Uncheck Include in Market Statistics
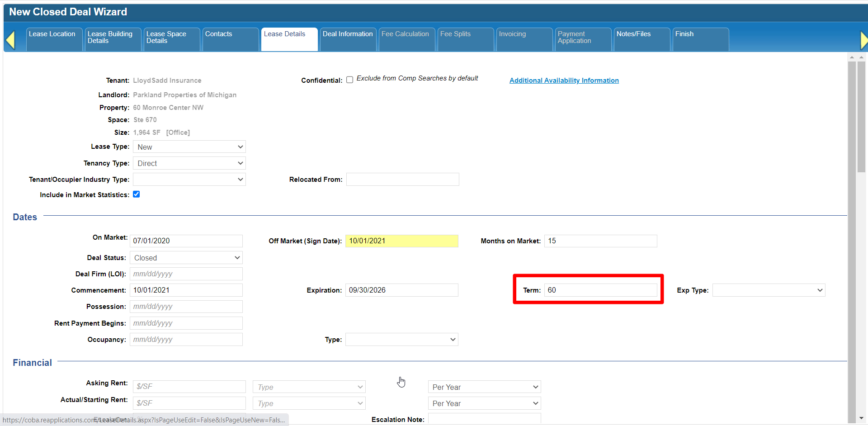This screenshot has width=868, height=426. [x=136, y=194]
